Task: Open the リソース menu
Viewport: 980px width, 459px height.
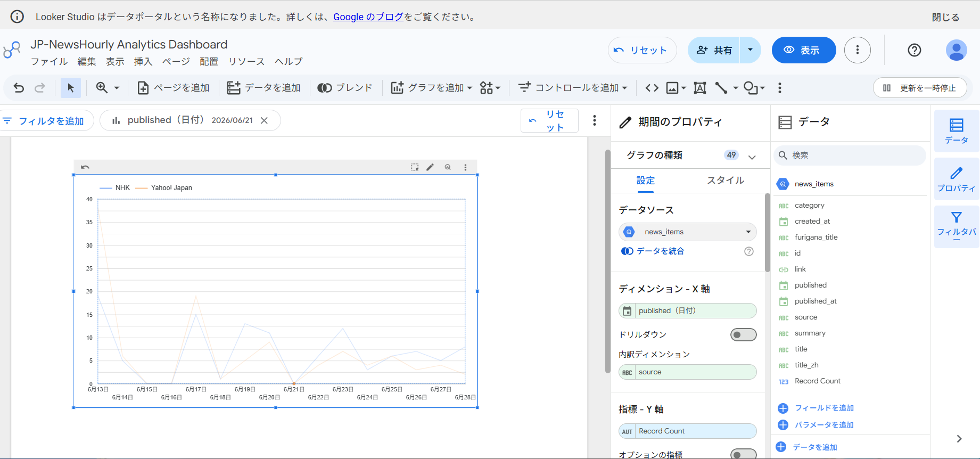Action: 246,61
